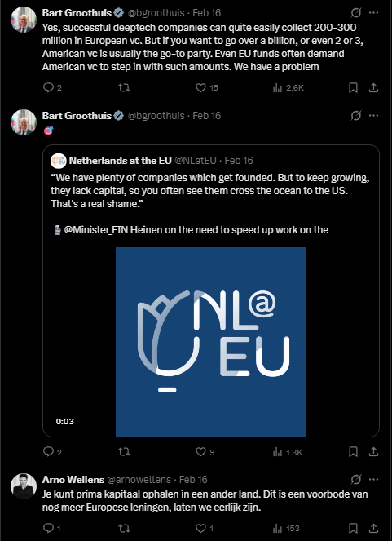Reply to the first tweet about American vc
The width and height of the screenshot is (392, 541).
point(52,88)
